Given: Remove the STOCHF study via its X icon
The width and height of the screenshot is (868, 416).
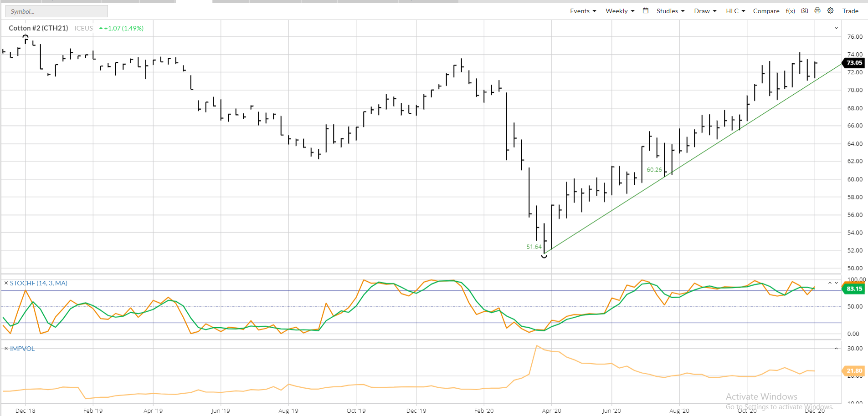Looking at the screenshot, I should tap(5, 283).
